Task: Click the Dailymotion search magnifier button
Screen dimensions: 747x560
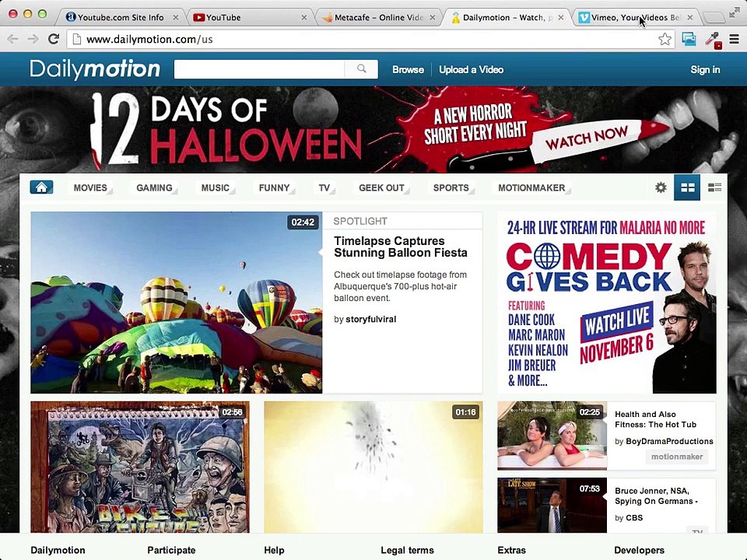Action: point(362,69)
